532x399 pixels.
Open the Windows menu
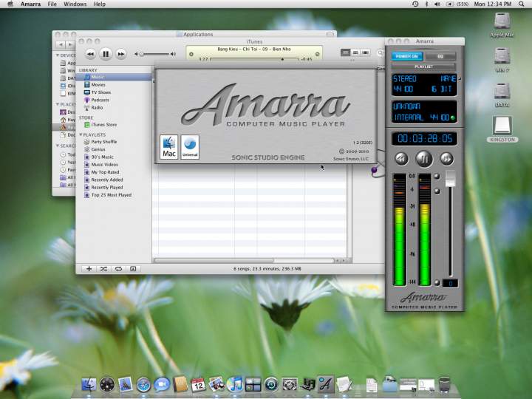click(x=75, y=4)
